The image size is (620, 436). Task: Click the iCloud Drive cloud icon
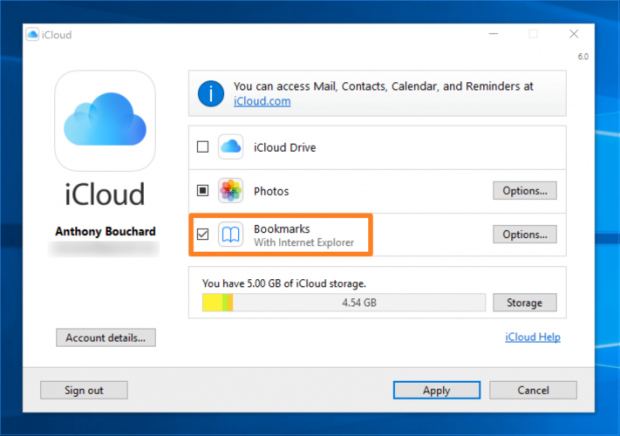pyautogui.click(x=232, y=147)
